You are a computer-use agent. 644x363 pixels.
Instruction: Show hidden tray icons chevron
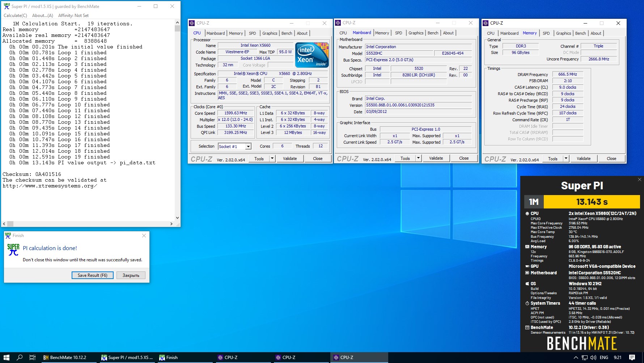pos(576,358)
